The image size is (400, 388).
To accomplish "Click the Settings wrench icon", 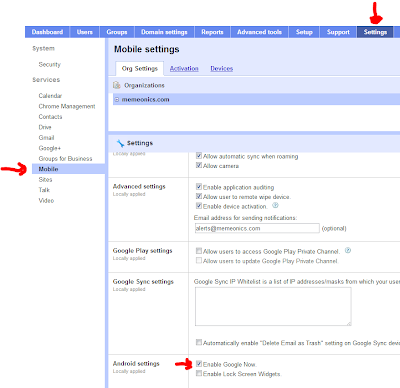I will pos(120,143).
